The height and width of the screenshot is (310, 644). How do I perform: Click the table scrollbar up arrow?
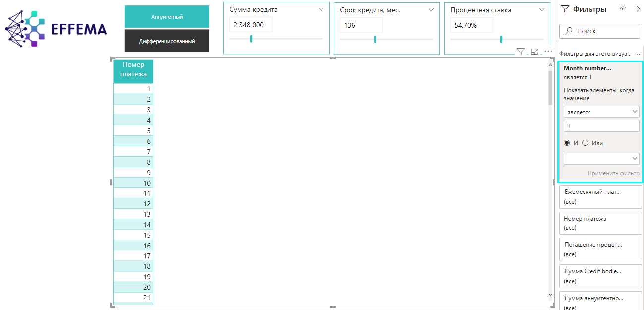(x=550, y=64)
